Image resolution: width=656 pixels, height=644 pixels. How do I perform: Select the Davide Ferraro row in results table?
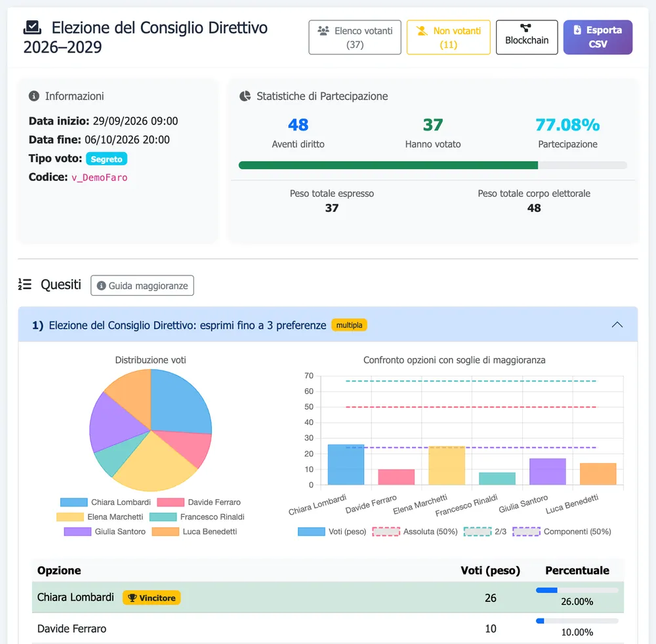coord(328,628)
